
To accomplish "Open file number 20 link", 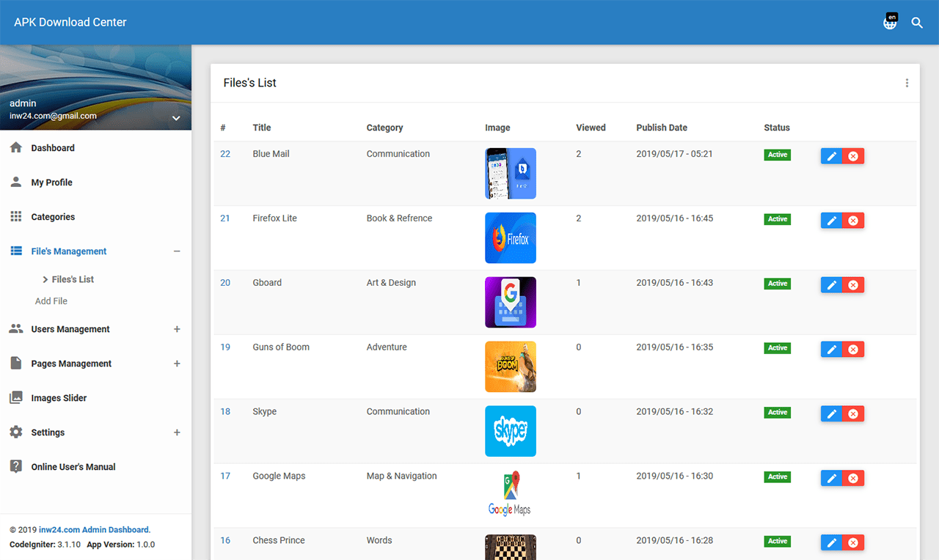I will 225,283.
